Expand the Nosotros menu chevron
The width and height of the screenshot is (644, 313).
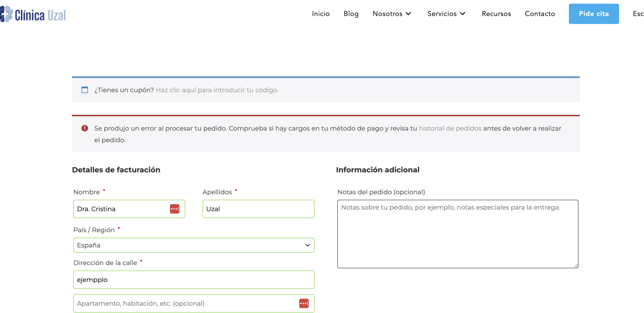tap(409, 14)
